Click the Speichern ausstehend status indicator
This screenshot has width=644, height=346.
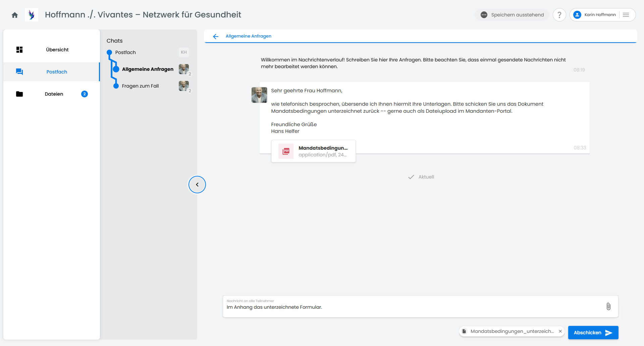(512, 15)
